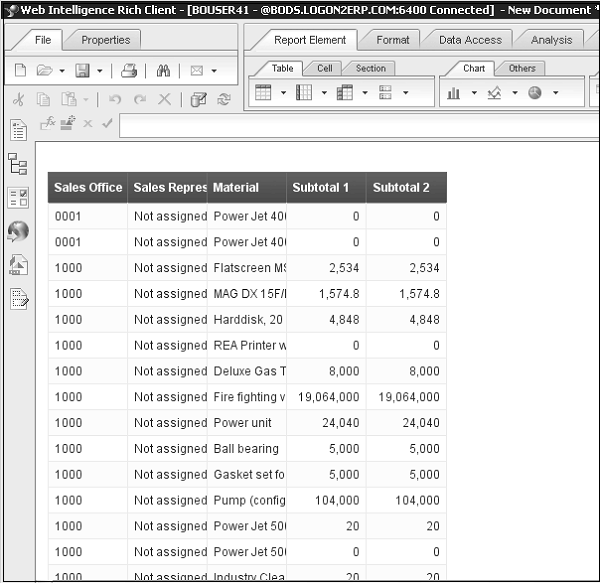Viewport: 600px width, 583px height.
Task: Click inside the formula bar input field
Action: [350, 125]
